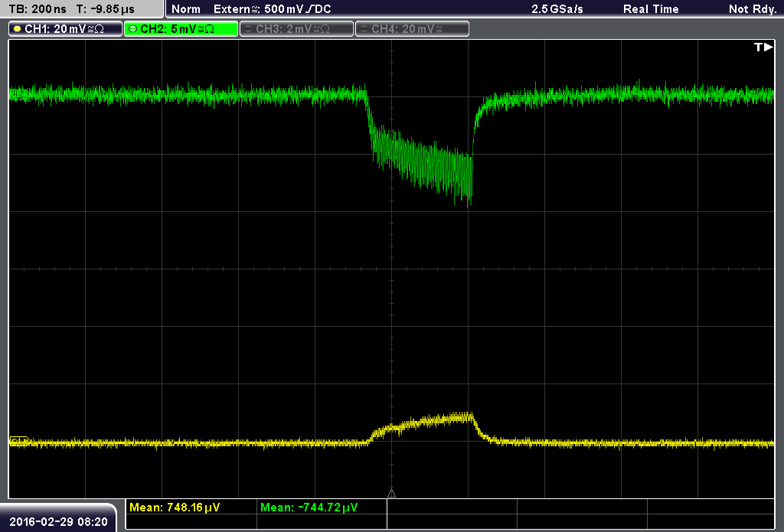
Task: Click the green CH2 ground level marker
Action: click(x=19, y=94)
